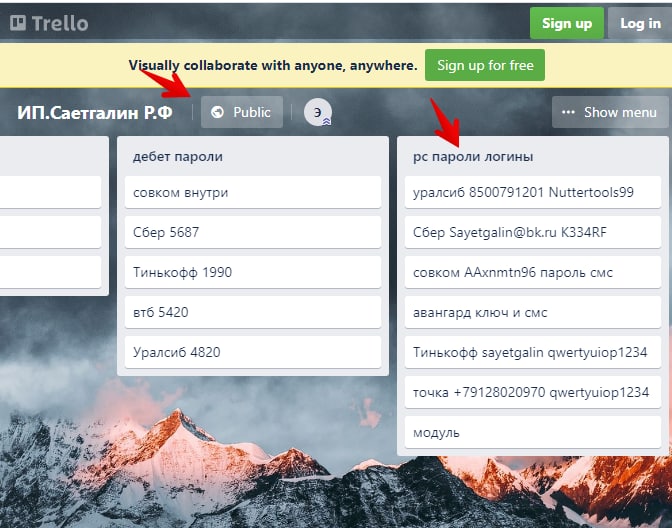
Task: Click banner text Visually collaborate with anyone
Action: 273,65
